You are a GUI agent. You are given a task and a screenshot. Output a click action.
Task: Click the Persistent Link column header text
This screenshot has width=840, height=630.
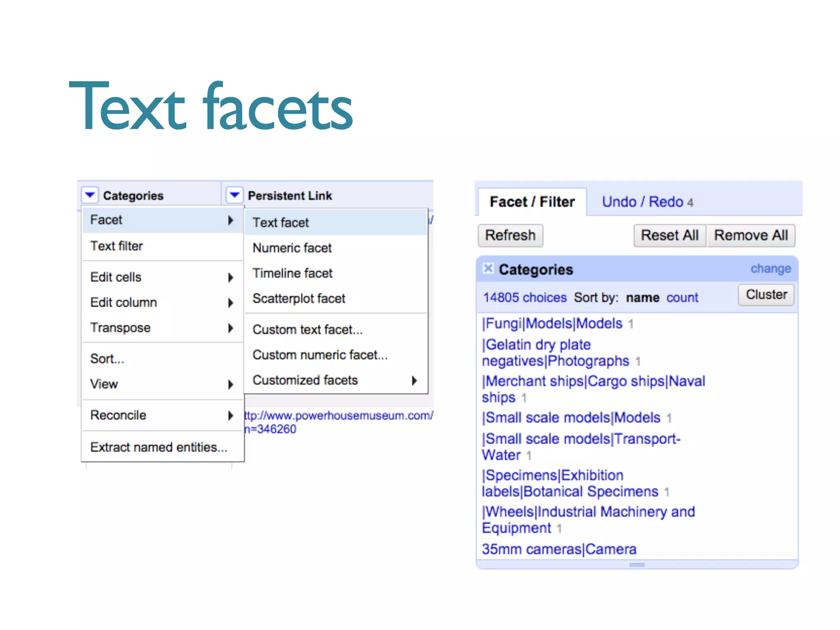[290, 196]
